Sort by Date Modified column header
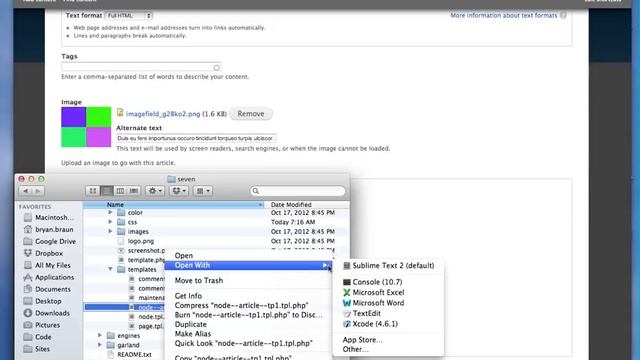Viewport: 640px width, 360px height. [x=307, y=204]
